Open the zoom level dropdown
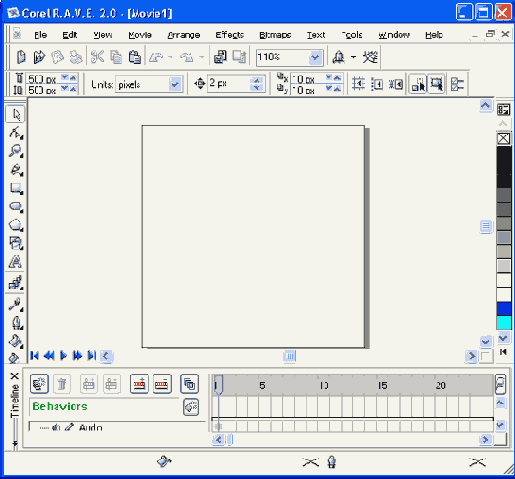 (315, 58)
